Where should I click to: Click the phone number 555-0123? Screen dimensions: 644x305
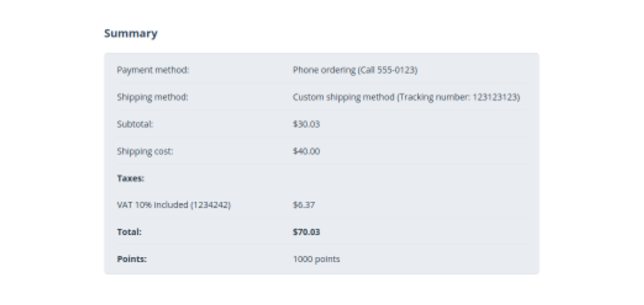point(398,70)
